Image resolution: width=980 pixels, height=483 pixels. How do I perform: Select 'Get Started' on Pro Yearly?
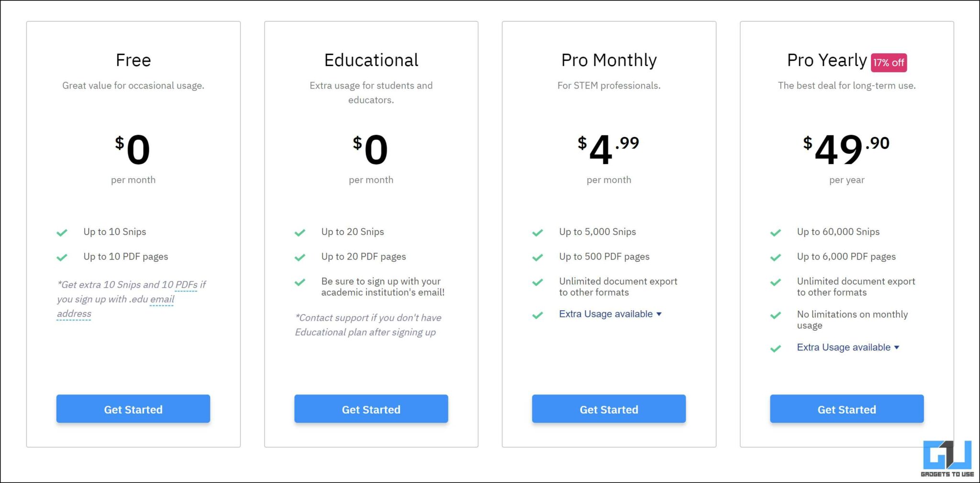click(x=846, y=409)
